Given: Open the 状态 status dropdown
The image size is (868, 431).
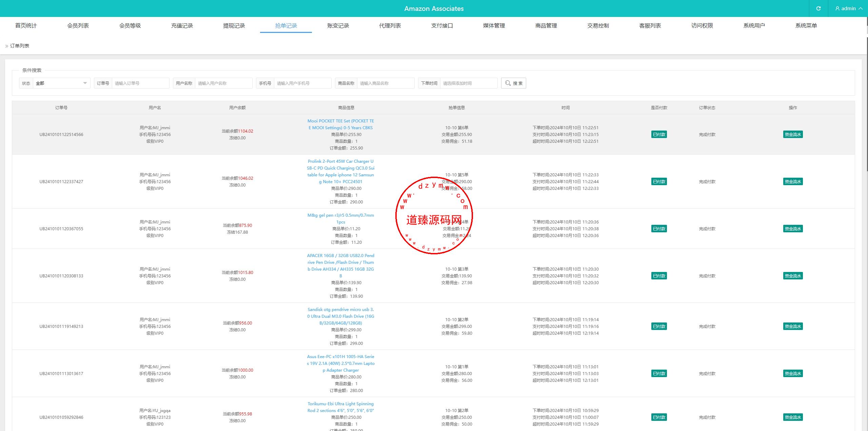Looking at the screenshot, I should click(61, 83).
